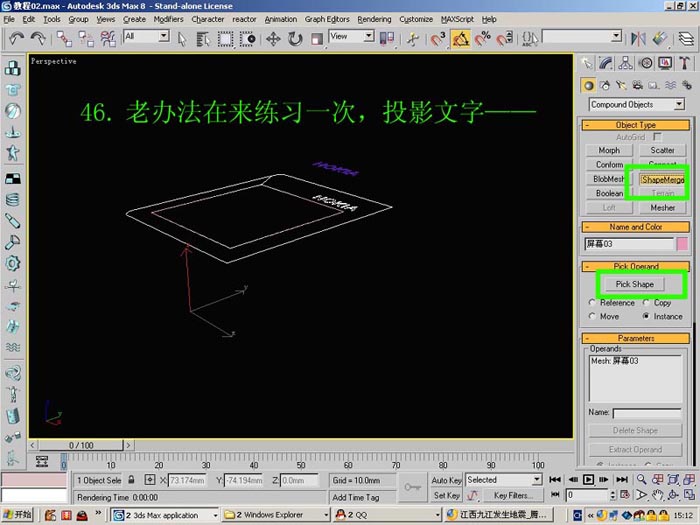Open the View reference coordinate dropdown

351,36
